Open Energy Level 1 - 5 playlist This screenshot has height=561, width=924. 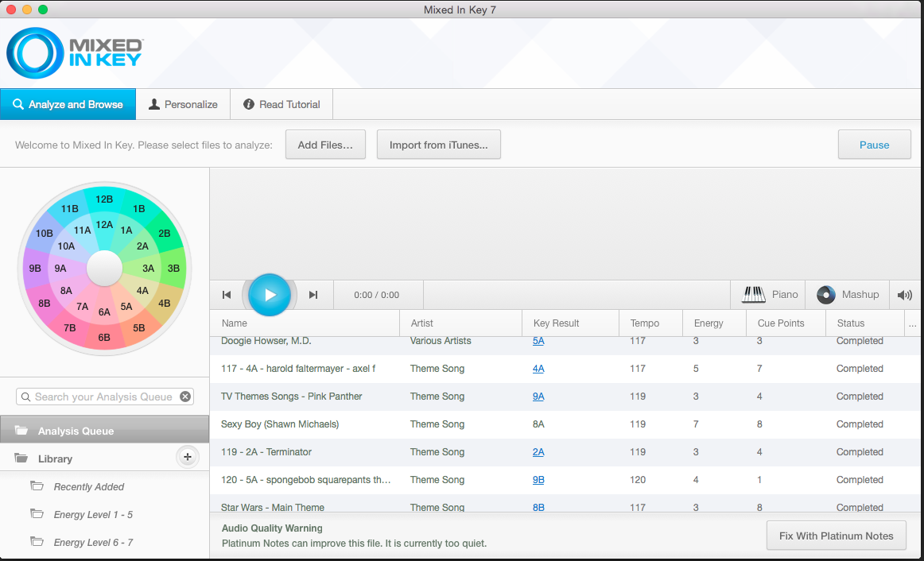click(x=93, y=514)
